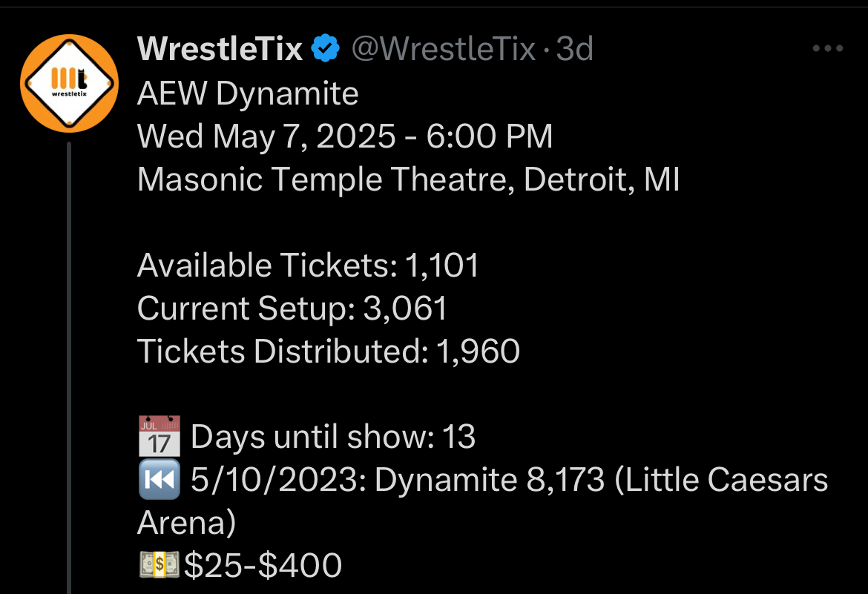Click the blue verified badge

[326, 50]
